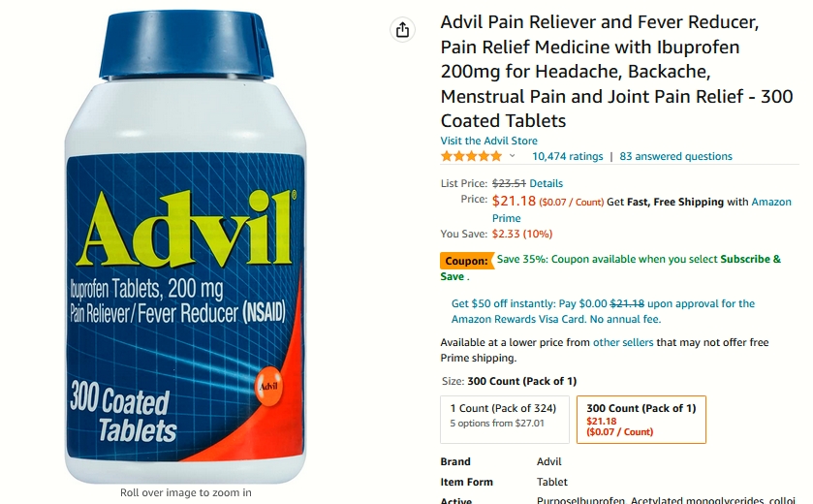The width and height of the screenshot is (813, 504).
Task: Select 1 Count (Pack of 324) size option
Action: (x=505, y=420)
